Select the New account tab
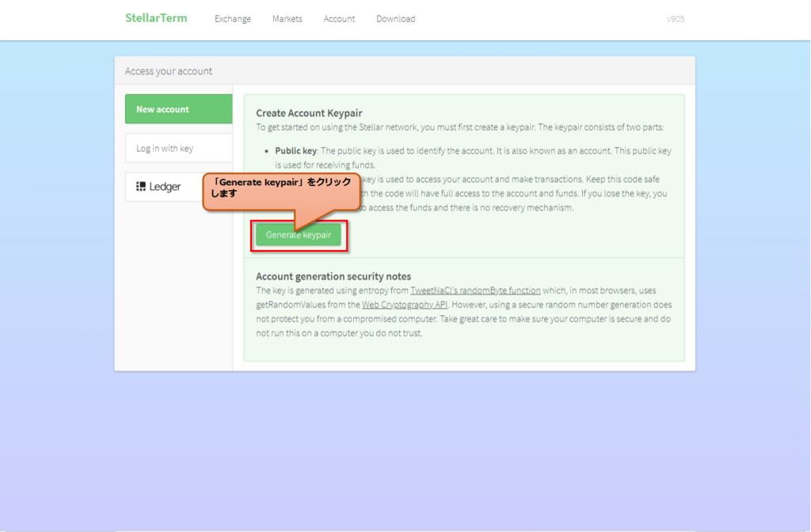 click(x=178, y=109)
